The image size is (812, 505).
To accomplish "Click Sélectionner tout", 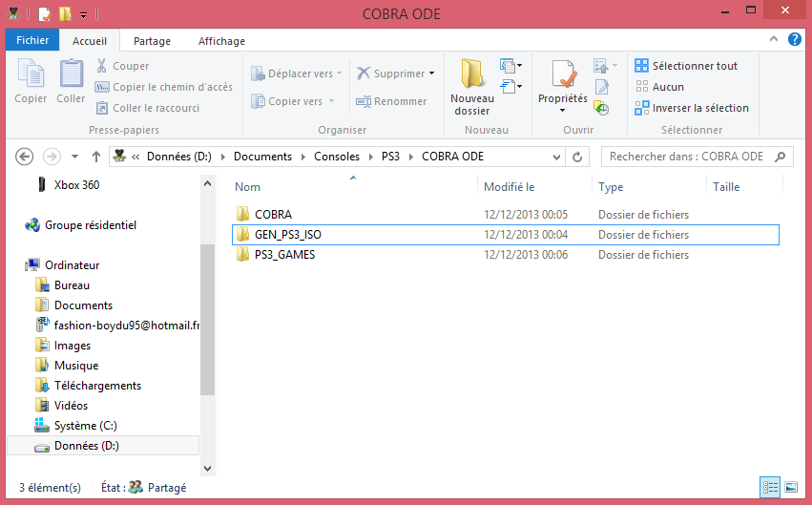I will (x=686, y=66).
